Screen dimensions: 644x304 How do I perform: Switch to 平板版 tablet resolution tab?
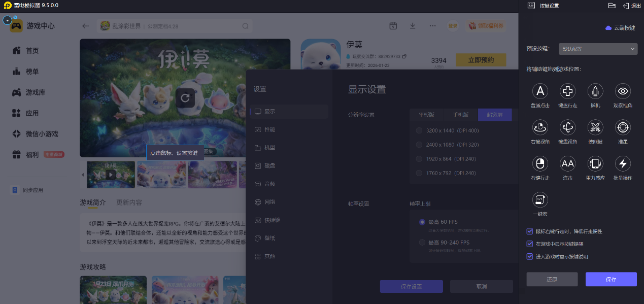point(427,115)
